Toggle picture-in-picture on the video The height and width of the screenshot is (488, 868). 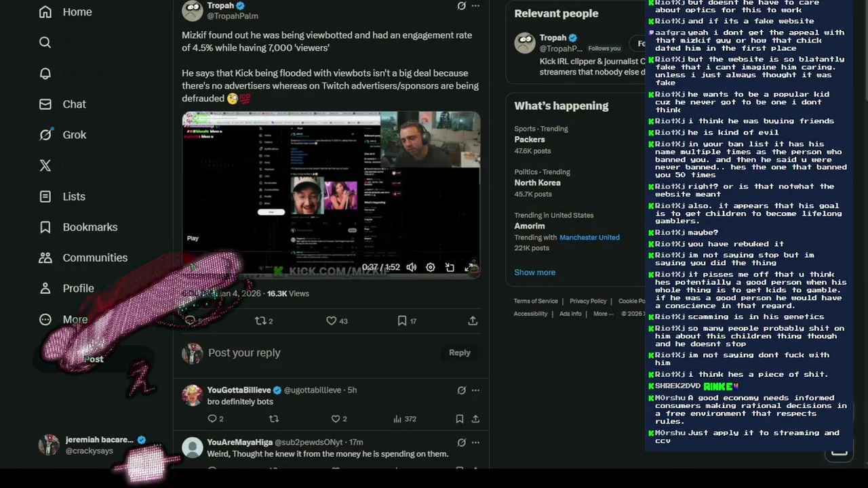[x=450, y=267]
